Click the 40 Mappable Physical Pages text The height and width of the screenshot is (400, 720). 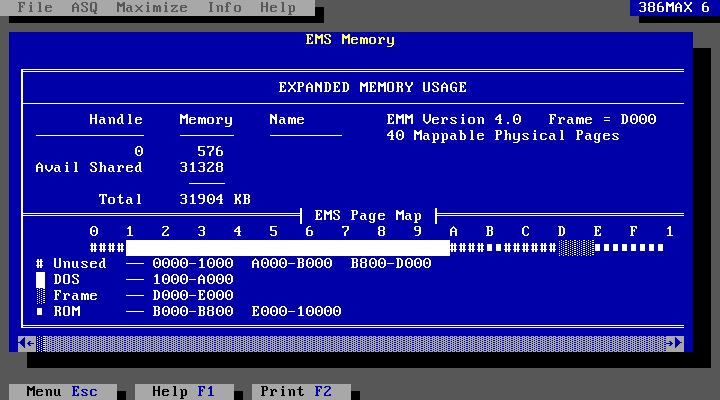(x=503, y=135)
